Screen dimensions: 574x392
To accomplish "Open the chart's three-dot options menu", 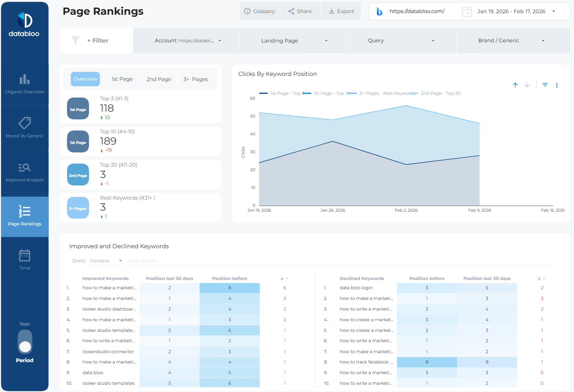I will (x=556, y=85).
